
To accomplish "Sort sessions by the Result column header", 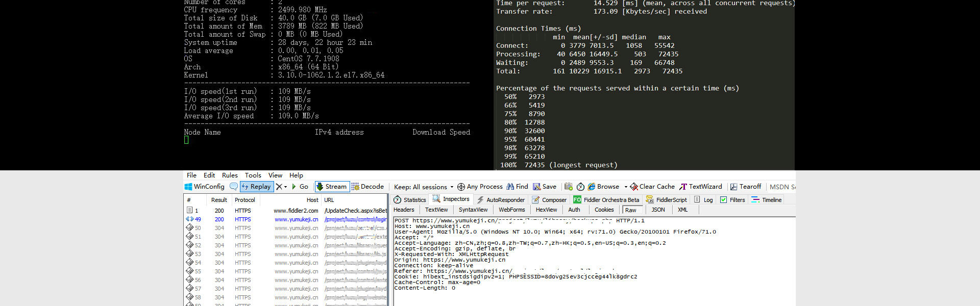I will [219, 200].
